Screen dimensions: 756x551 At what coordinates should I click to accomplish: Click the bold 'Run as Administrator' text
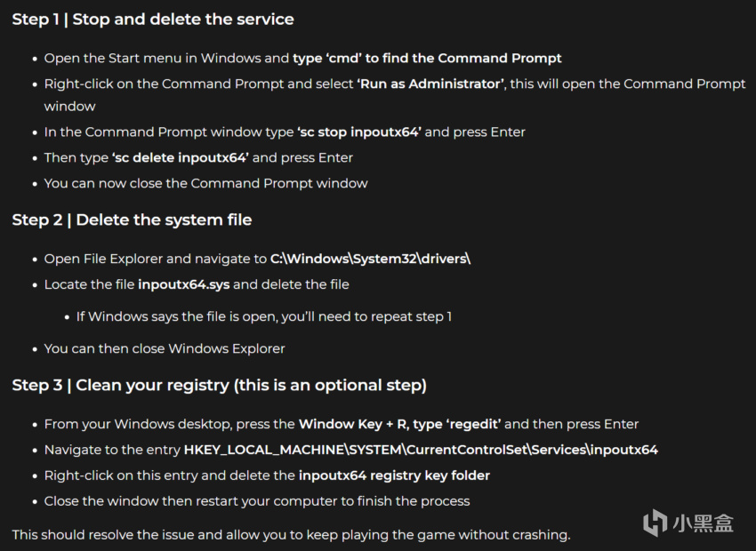[430, 84]
